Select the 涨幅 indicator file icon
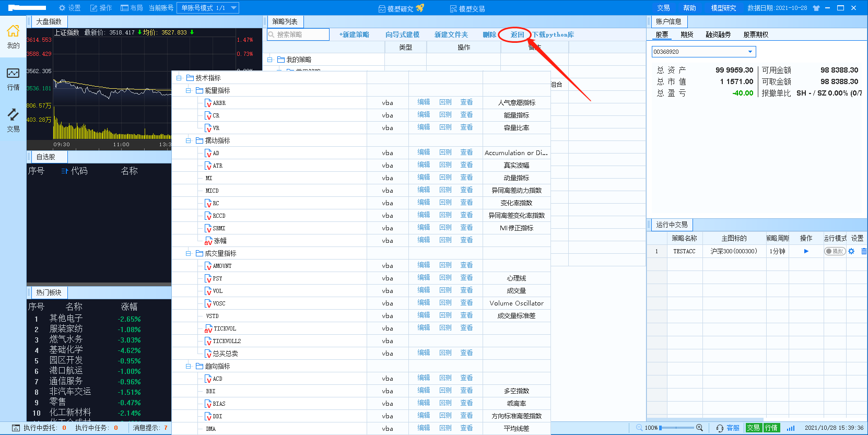The image size is (868, 435). tap(208, 241)
